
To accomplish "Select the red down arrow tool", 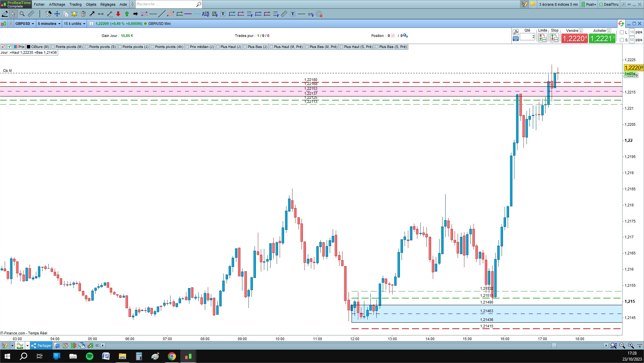I will click(x=118, y=14).
